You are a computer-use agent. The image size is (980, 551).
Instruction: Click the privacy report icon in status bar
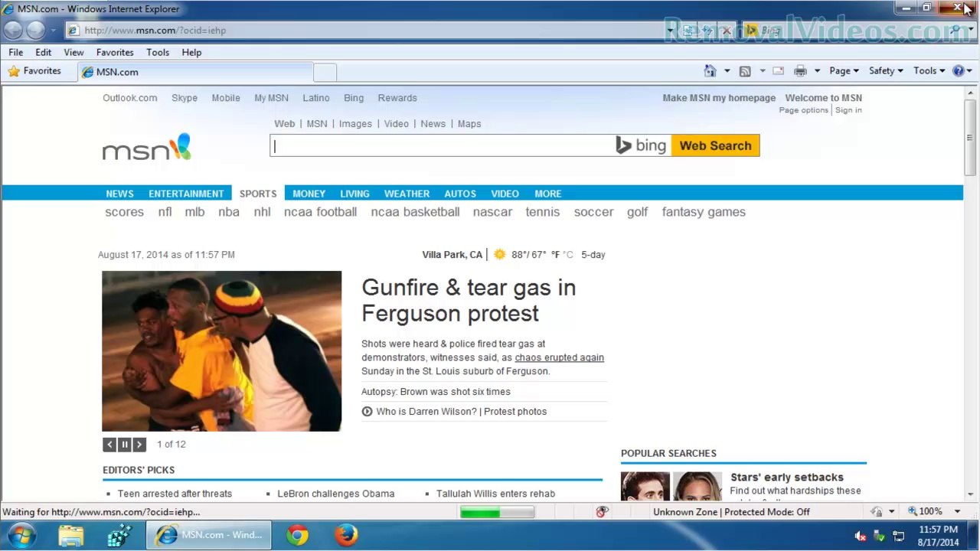coord(602,512)
